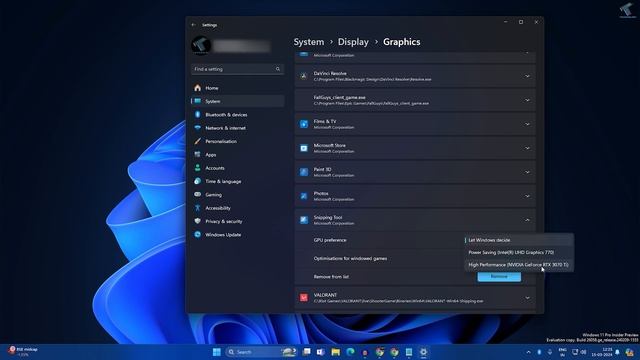This screenshot has height=360, width=640.
Task: Click the Privacy & security shield icon
Action: click(x=198, y=221)
